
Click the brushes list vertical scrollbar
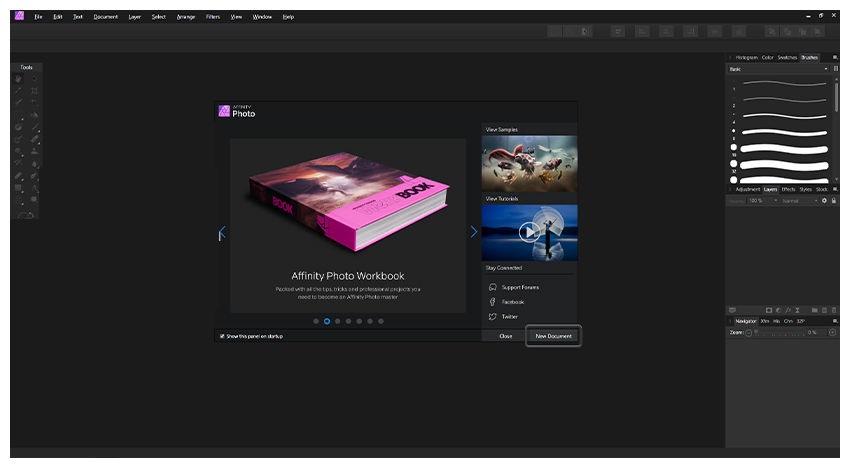(836, 96)
